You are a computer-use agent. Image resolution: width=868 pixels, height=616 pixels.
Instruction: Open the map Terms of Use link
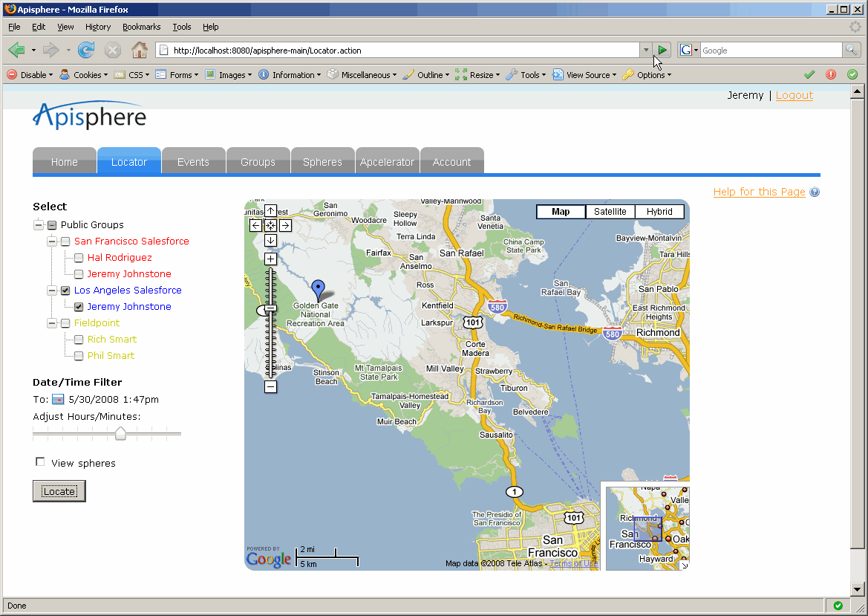click(x=573, y=564)
